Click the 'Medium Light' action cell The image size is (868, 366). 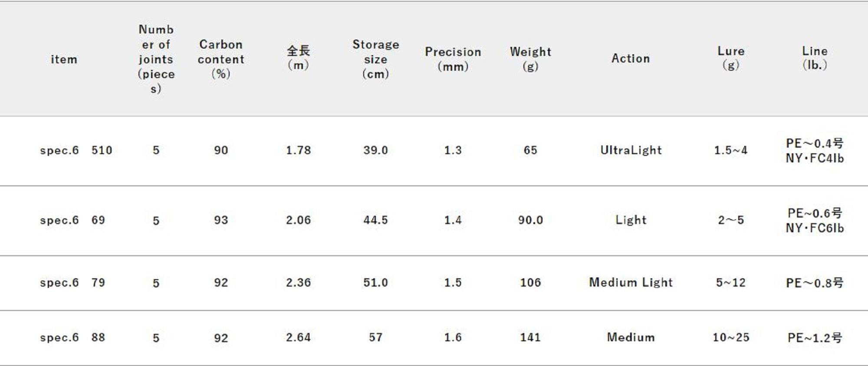click(631, 283)
